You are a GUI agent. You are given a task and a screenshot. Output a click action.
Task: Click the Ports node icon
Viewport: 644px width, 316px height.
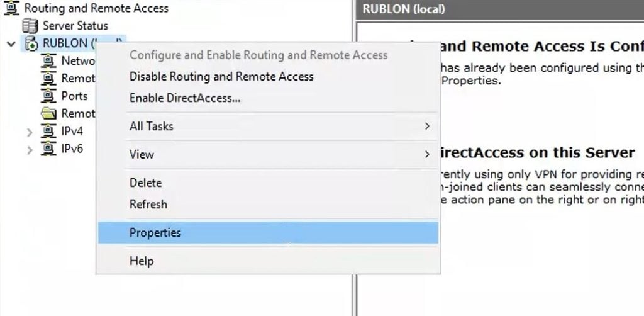click(x=48, y=96)
